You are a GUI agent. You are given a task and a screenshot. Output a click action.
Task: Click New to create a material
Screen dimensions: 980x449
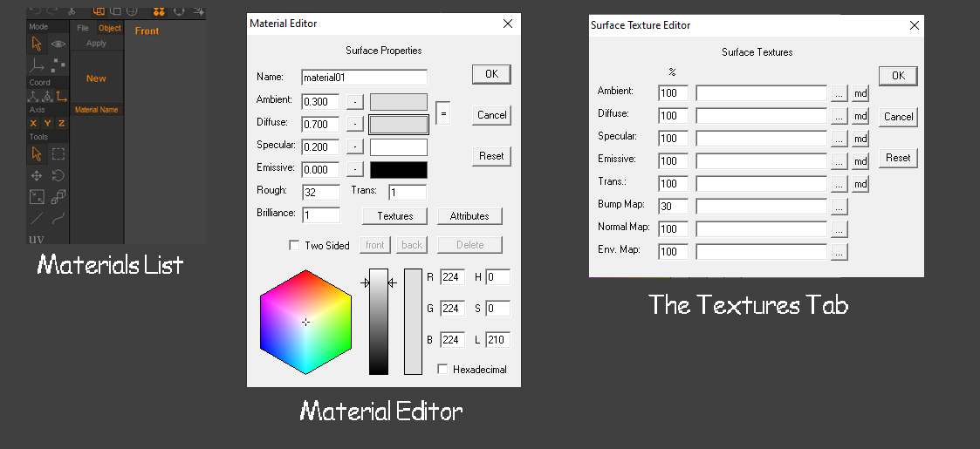pos(96,78)
